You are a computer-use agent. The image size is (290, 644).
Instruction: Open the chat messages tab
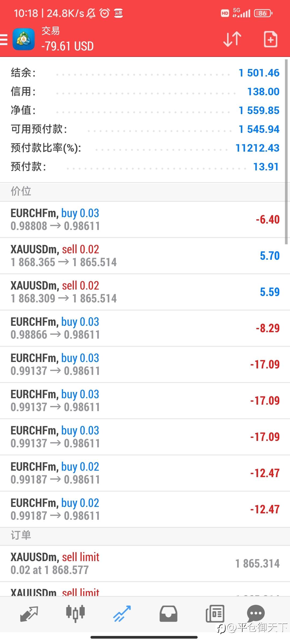[x=256, y=613]
